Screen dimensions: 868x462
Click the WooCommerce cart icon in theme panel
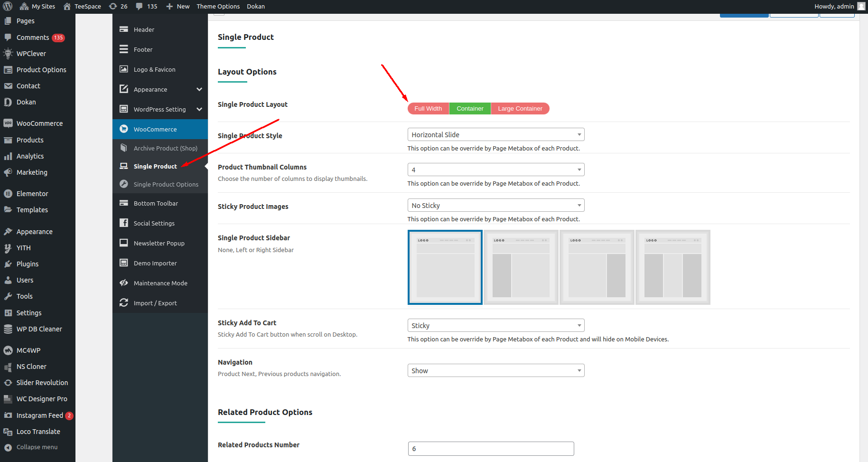[x=124, y=129]
